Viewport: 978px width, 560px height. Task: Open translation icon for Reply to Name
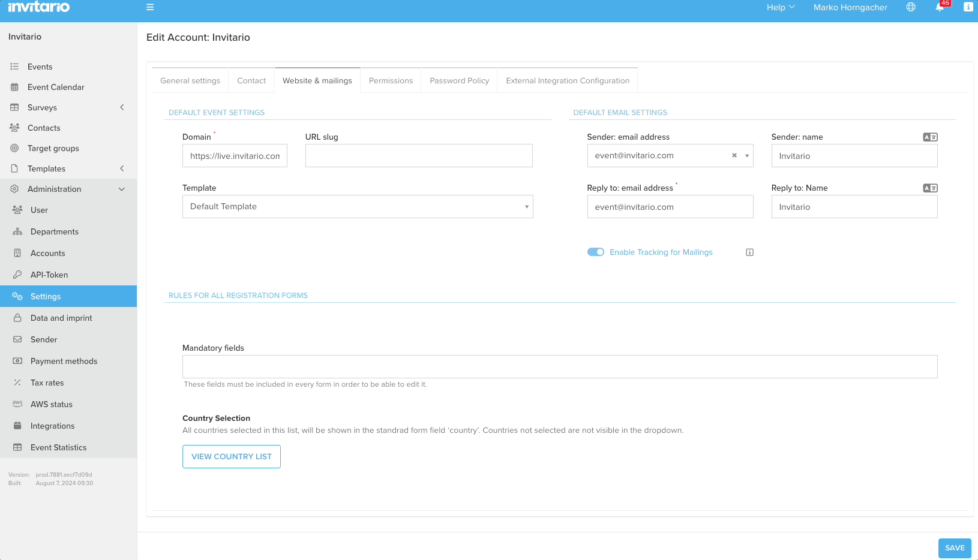(x=930, y=188)
